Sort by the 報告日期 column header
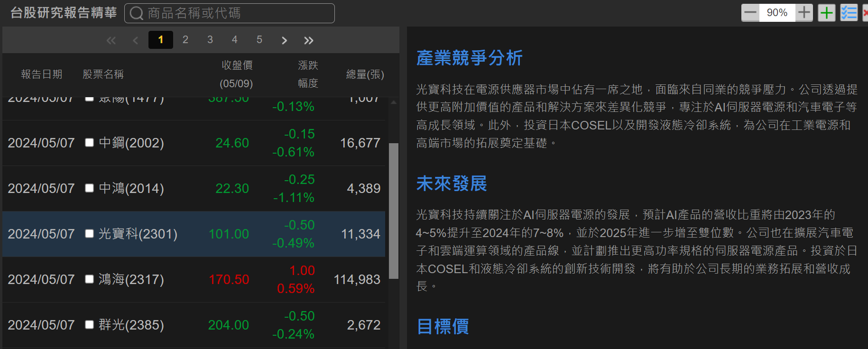The width and height of the screenshot is (868, 349). (x=42, y=74)
